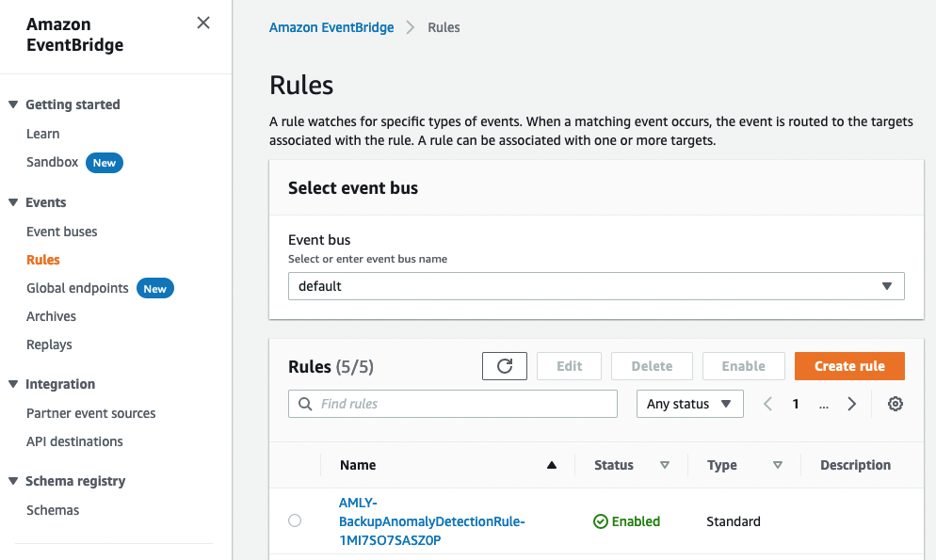Open the Status column filter control
Screen dimensions: 936x560
[665, 465]
